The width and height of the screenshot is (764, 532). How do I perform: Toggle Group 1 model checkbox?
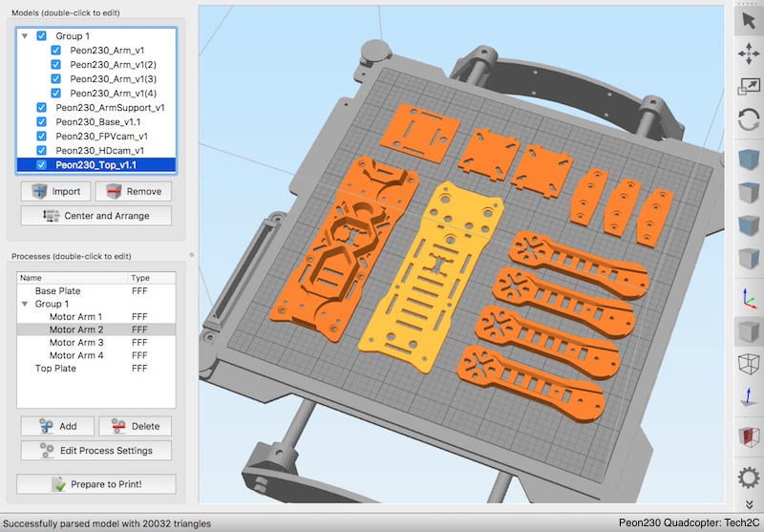click(x=41, y=35)
